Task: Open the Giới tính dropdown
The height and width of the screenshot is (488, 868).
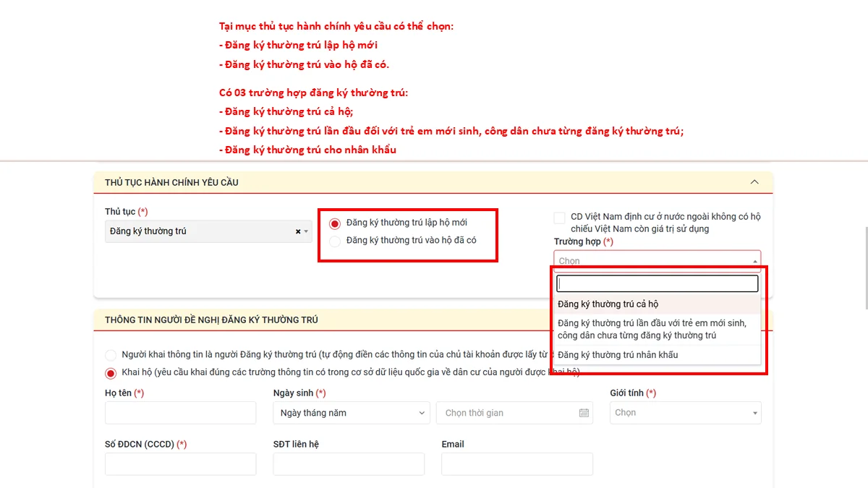Action: tap(686, 413)
